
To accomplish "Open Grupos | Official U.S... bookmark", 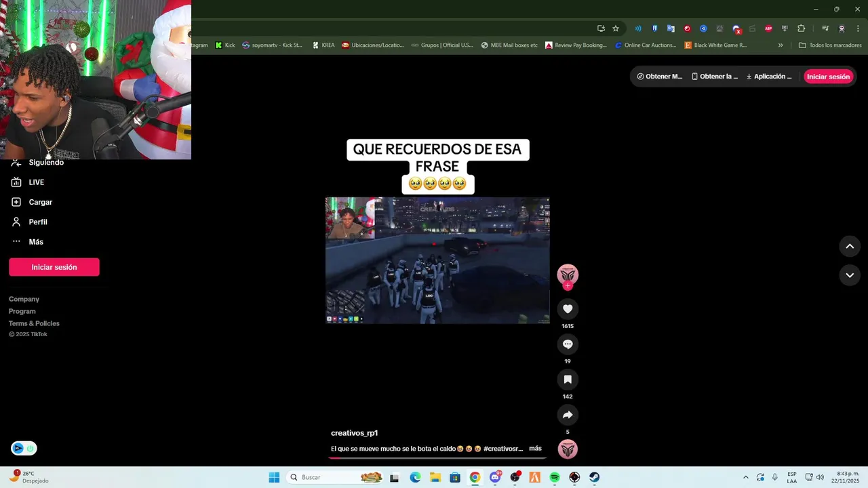I will pos(442,45).
